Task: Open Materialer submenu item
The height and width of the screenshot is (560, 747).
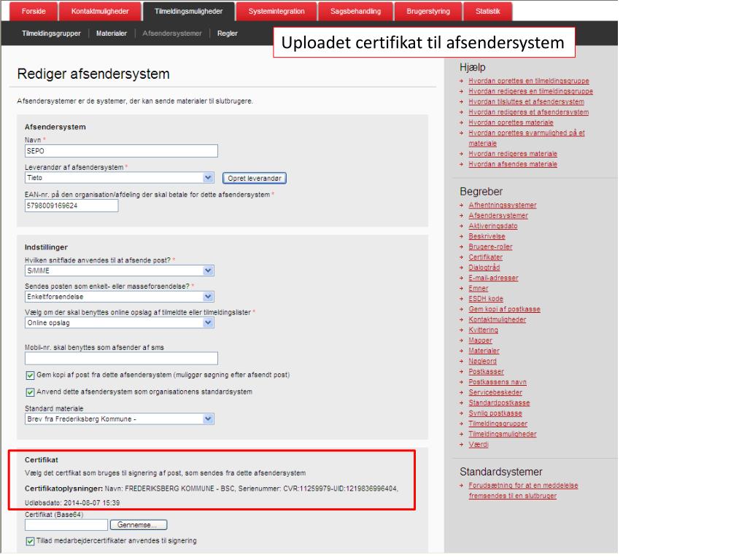Action: click(112, 34)
